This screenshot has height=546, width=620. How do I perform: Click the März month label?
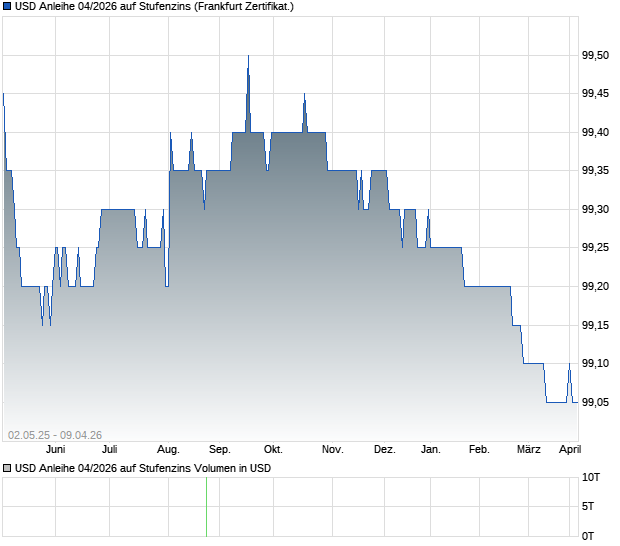(x=529, y=450)
